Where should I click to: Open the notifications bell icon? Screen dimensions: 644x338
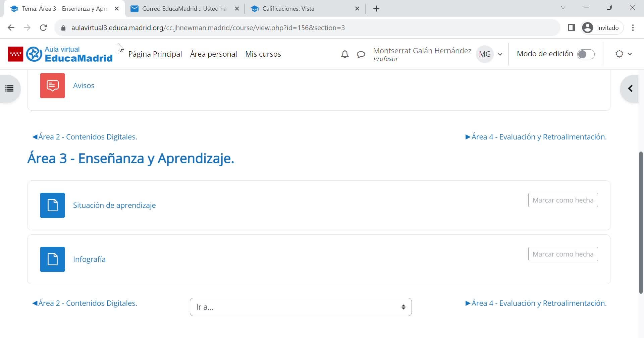click(345, 54)
